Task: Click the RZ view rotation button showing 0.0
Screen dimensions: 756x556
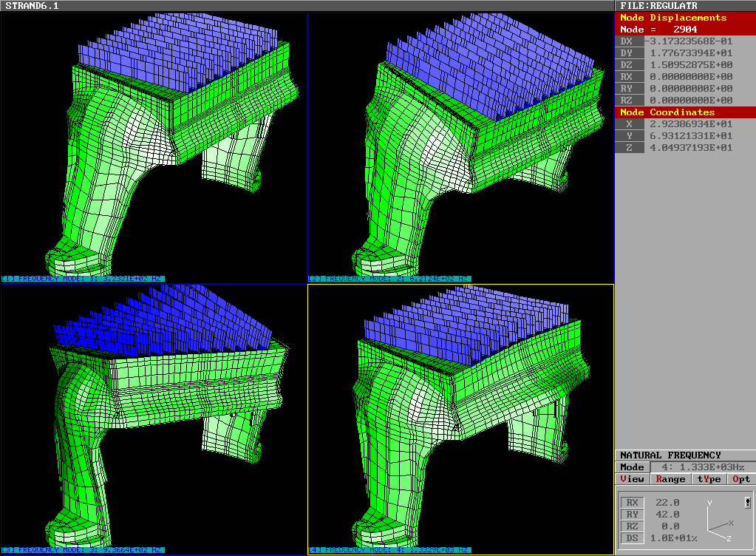Action: tap(632, 526)
